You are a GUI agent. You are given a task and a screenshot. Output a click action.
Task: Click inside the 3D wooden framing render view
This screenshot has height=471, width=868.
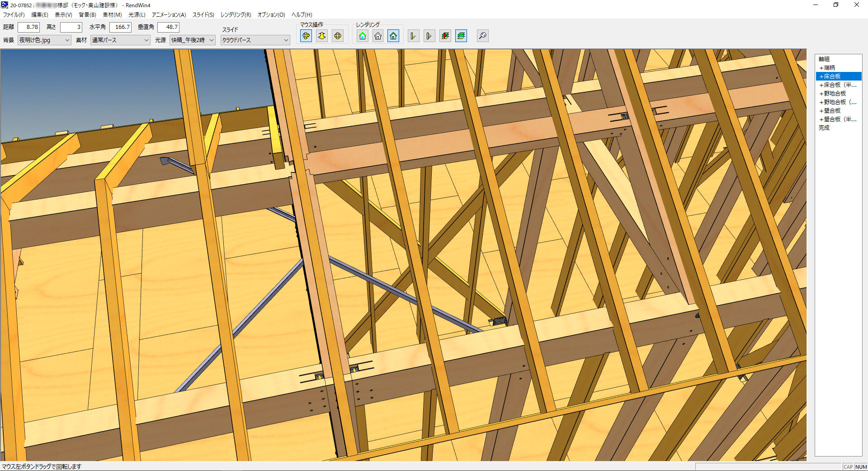click(403, 255)
